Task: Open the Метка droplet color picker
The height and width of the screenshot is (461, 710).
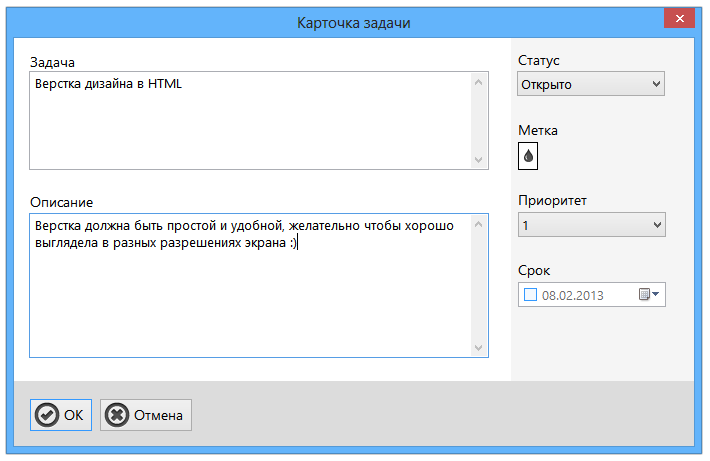Action: pos(528,156)
